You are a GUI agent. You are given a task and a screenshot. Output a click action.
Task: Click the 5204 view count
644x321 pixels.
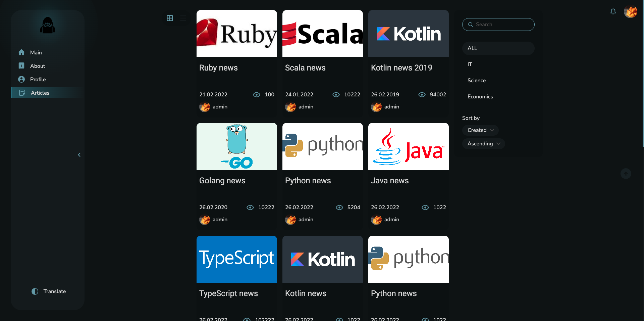354,208
